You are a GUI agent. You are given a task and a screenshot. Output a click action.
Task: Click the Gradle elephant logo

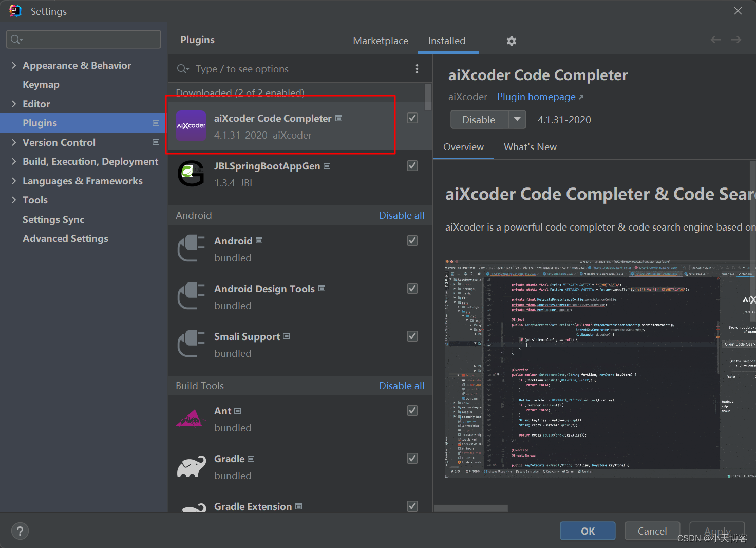point(191,466)
